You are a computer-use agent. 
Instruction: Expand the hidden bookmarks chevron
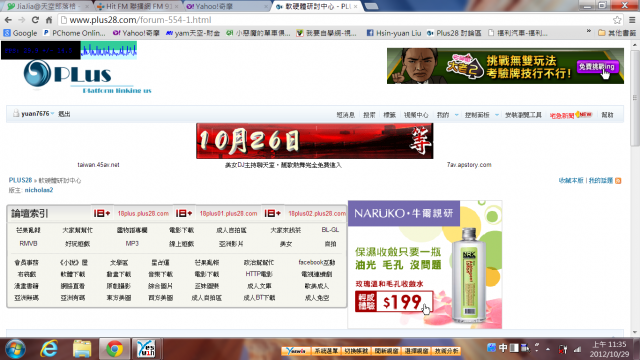click(x=589, y=31)
